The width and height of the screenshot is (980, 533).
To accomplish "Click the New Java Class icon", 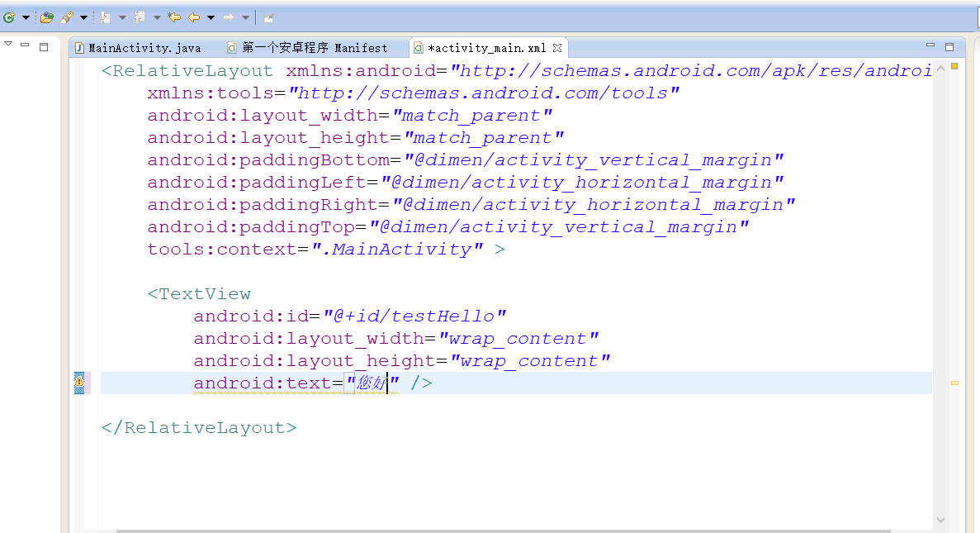I will coord(9,17).
